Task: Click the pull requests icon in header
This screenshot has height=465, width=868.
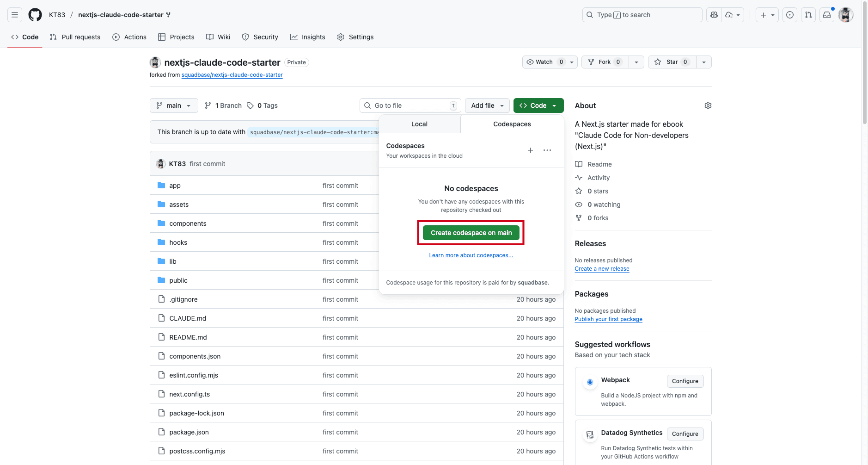Action: [x=808, y=15]
